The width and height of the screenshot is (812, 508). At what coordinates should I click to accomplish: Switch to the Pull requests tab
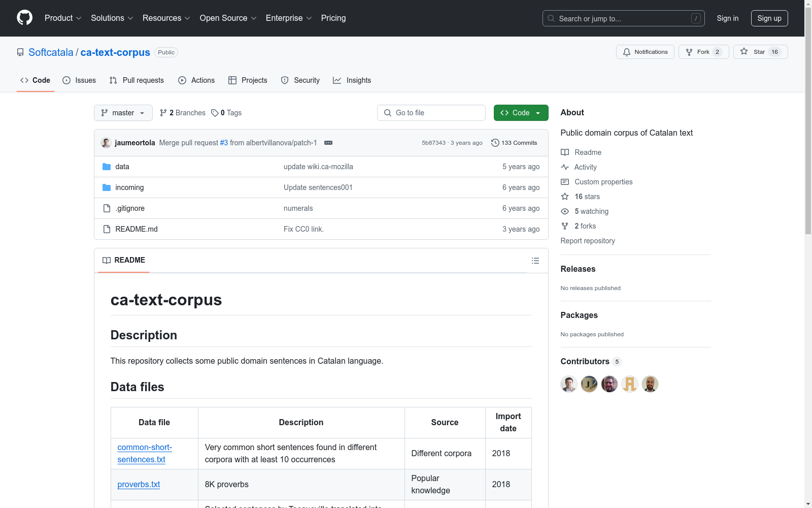point(137,80)
